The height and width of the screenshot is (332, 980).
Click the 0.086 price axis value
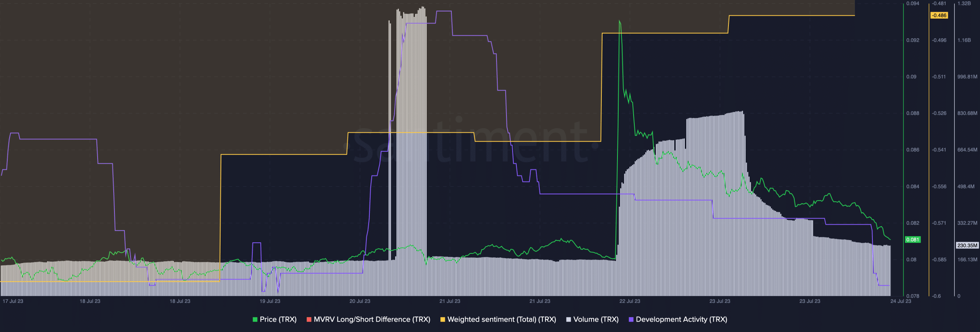(913, 150)
